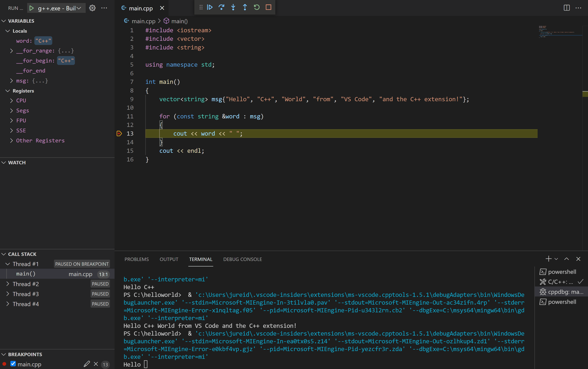This screenshot has height=369, width=588.
Task: Click the Step Into debug icon
Action: click(233, 7)
